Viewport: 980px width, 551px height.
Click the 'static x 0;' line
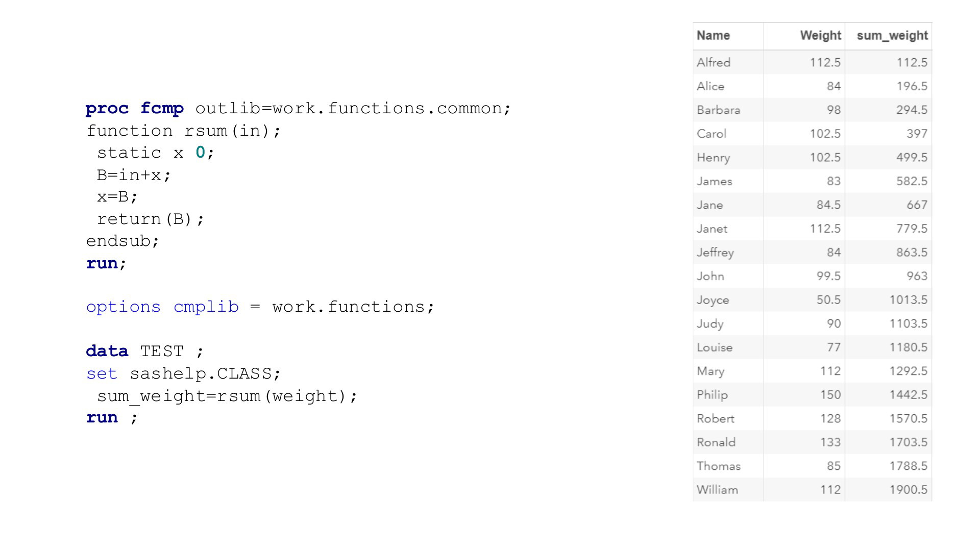click(156, 153)
